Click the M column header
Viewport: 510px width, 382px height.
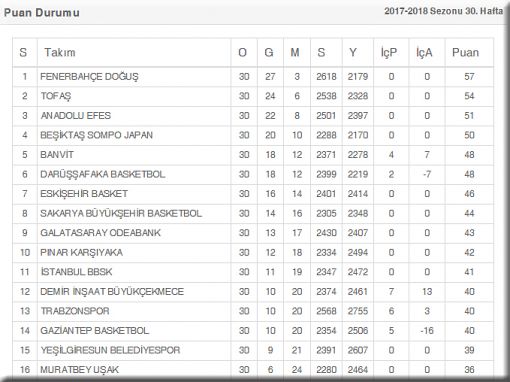tap(295, 52)
